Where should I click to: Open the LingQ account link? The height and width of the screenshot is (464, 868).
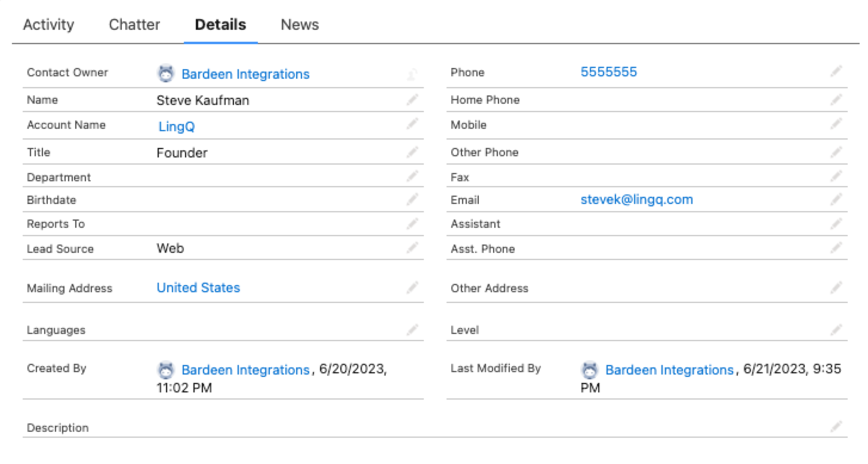tap(177, 126)
